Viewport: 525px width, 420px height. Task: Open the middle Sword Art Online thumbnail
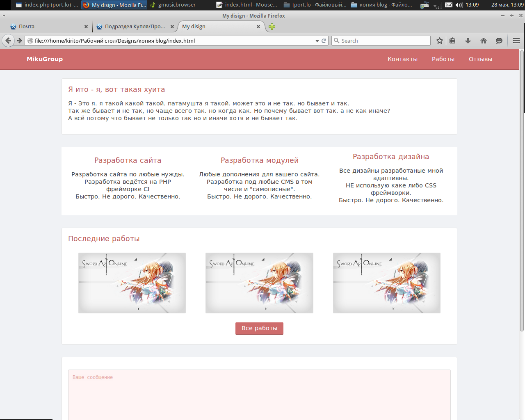pos(259,283)
